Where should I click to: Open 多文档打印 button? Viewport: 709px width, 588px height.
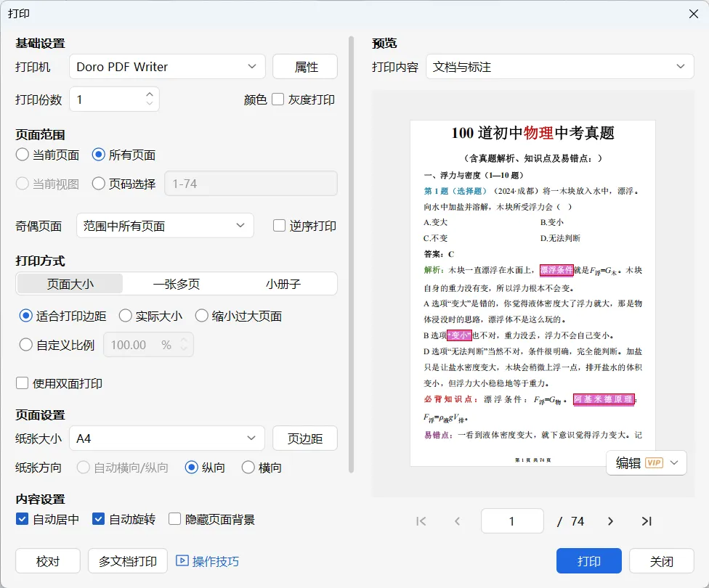128,561
